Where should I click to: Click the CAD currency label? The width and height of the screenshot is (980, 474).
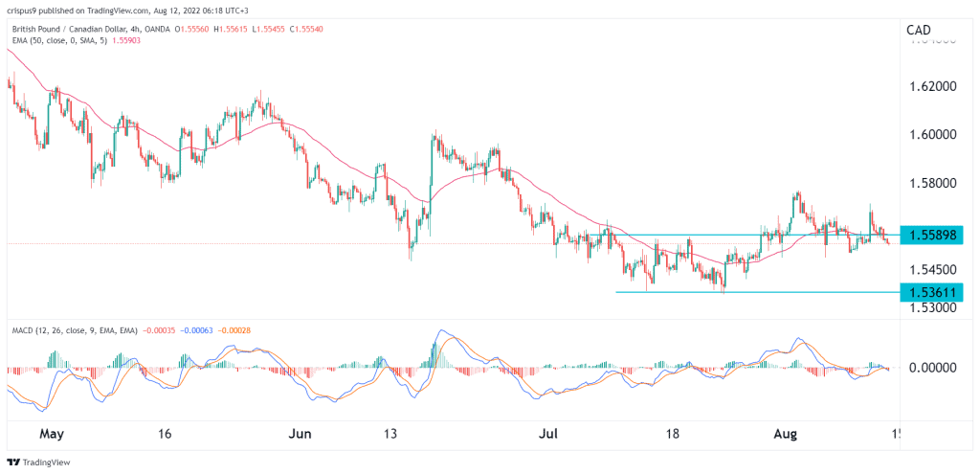click(x=918, y=30)
